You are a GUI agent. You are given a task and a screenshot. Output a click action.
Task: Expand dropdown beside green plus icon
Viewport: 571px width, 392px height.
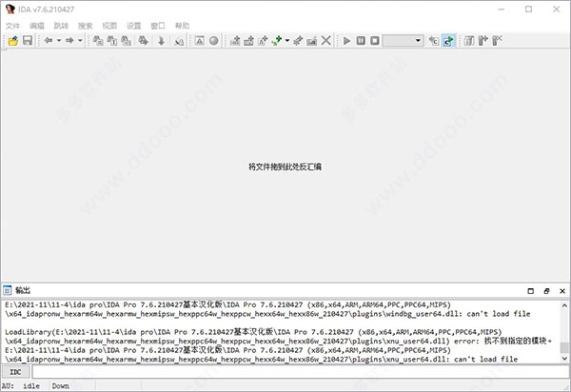point(287,40)
